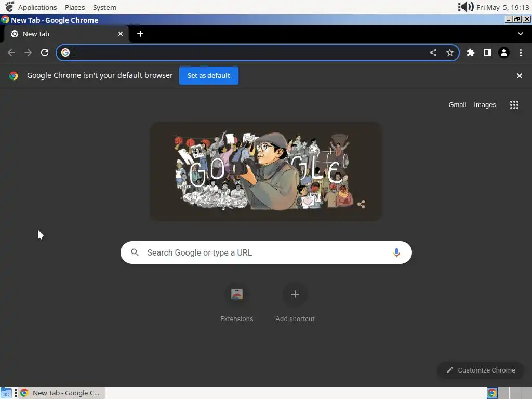The width and height of the screenshot is (532, 399).
Task: Open the Google apps grid
Action: [x=514, y=105]
